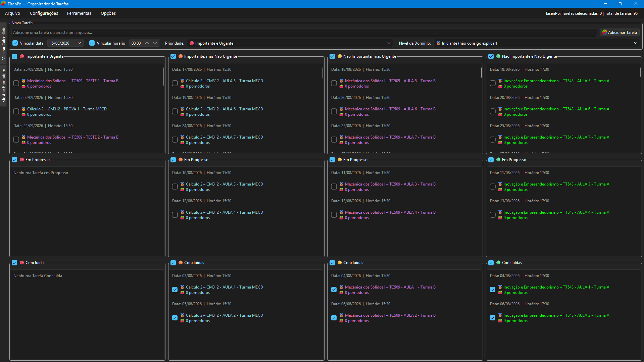Show the Mostrar Calendário side panel
This screenshot has width=644, height=362.
(4, 43)
